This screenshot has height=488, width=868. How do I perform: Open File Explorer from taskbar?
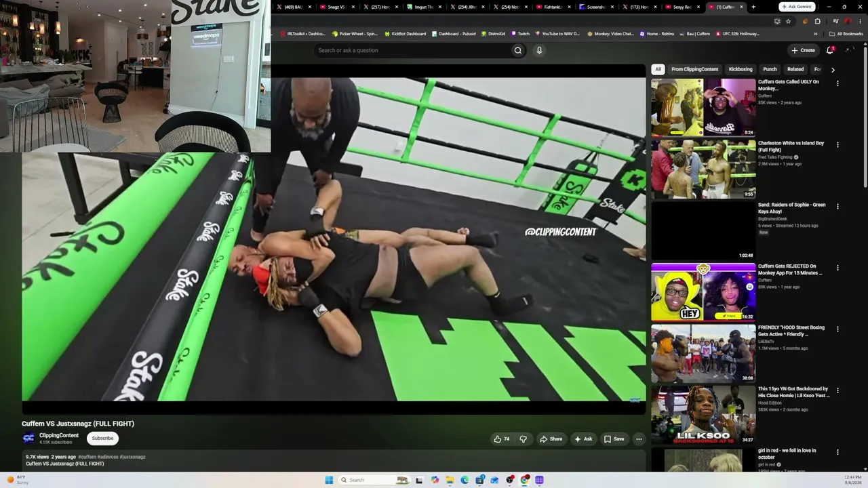click(x=450, y=480)
